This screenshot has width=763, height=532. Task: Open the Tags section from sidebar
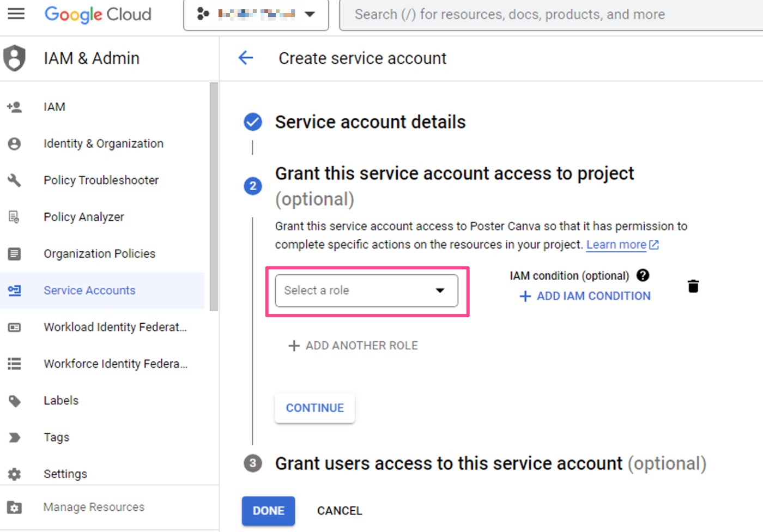[56, 437]
